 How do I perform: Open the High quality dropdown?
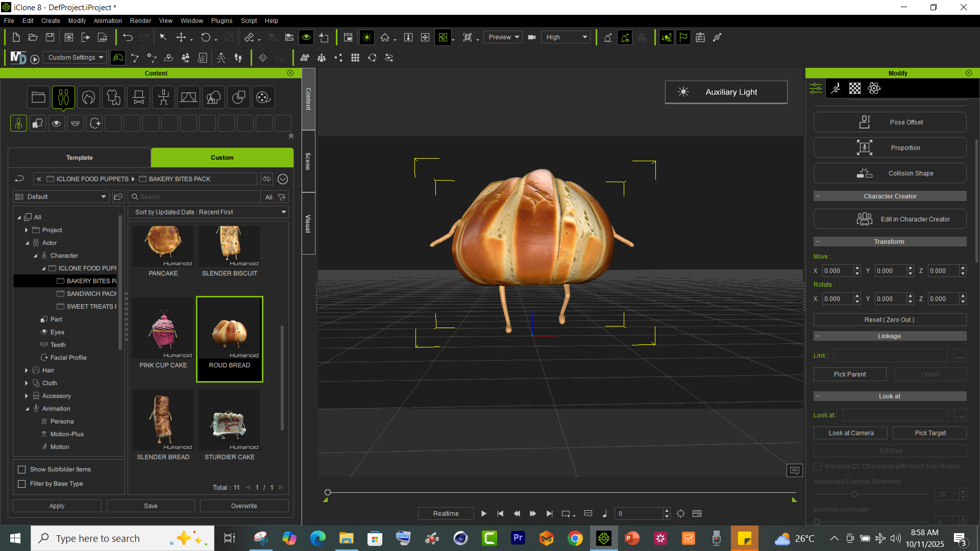pyautogui.click(x=567, y=37)
